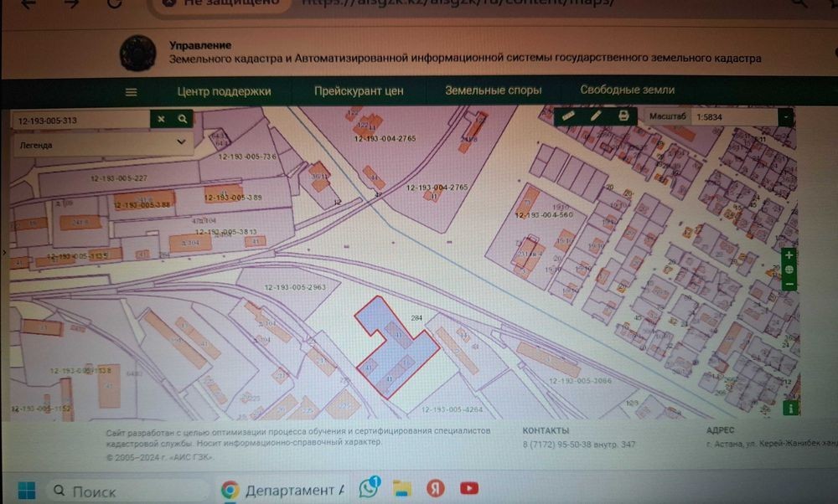
Task: Print the map with printer icon
Action: [623, 116]
